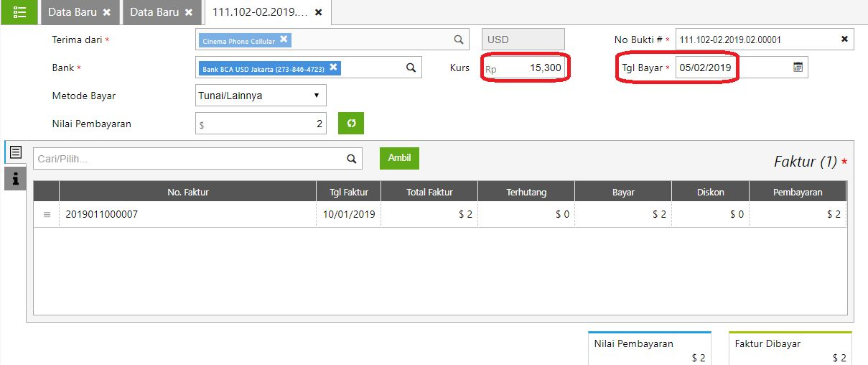Click the green refresh payment value button

click(x=351, y=124)
